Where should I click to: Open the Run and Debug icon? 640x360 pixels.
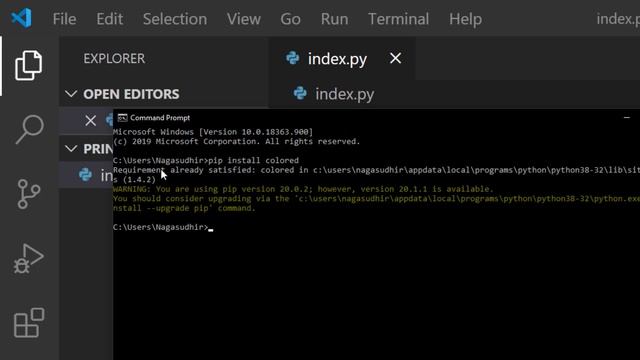[28, 258]
